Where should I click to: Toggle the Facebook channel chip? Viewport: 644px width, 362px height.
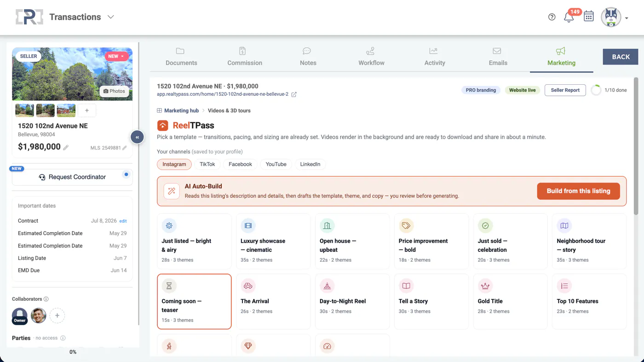(x=240, y=164)
